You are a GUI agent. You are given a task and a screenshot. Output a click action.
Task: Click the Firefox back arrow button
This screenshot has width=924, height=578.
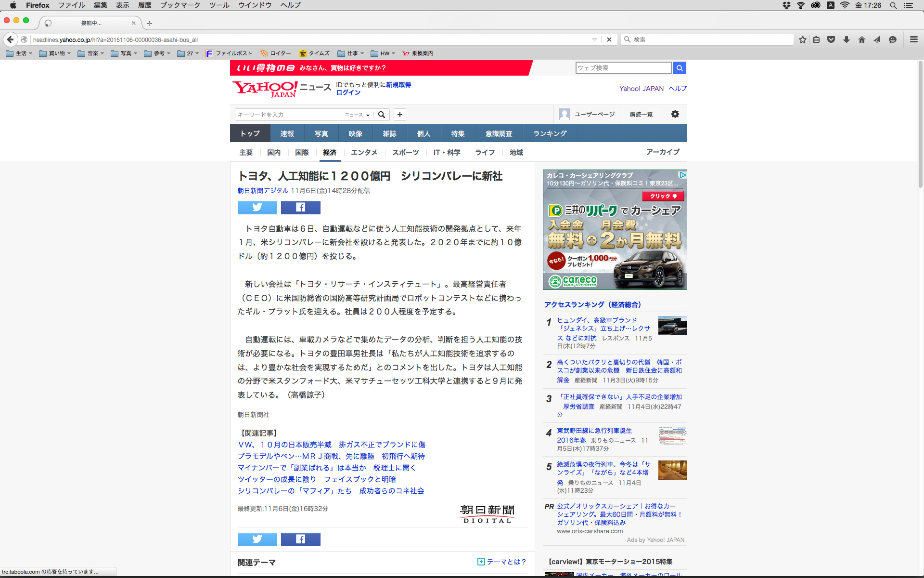click(x=10, y=39)
